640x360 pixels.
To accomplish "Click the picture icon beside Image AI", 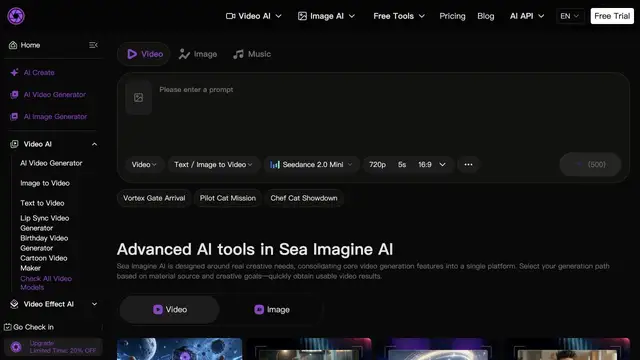I will point(302,16).
